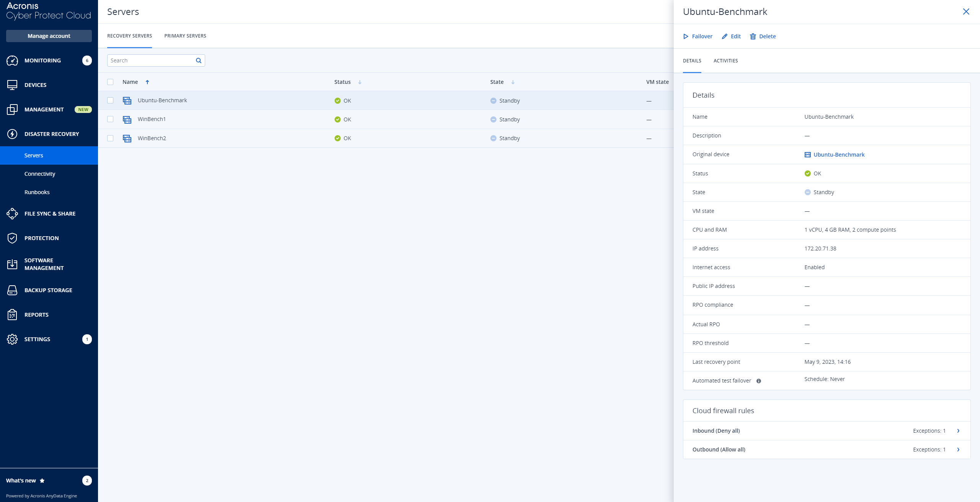
Task: Open the Monitoring gauge icon
Action: 12,61
